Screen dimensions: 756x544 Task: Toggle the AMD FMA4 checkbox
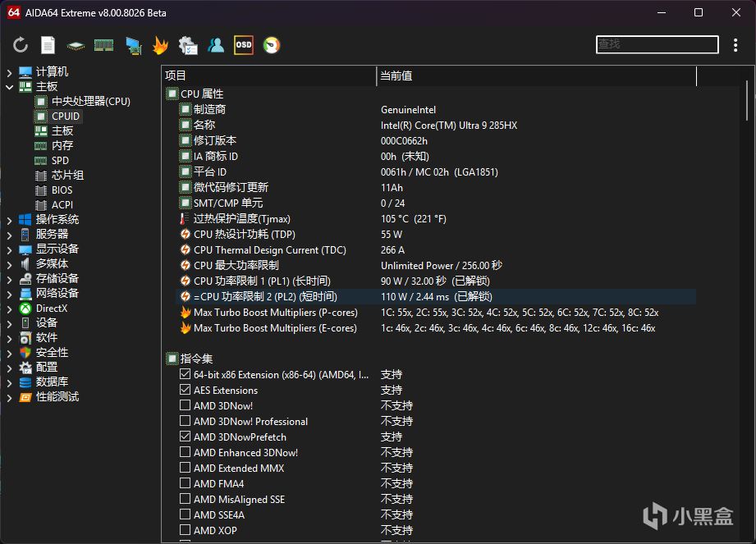coord(185,483)
